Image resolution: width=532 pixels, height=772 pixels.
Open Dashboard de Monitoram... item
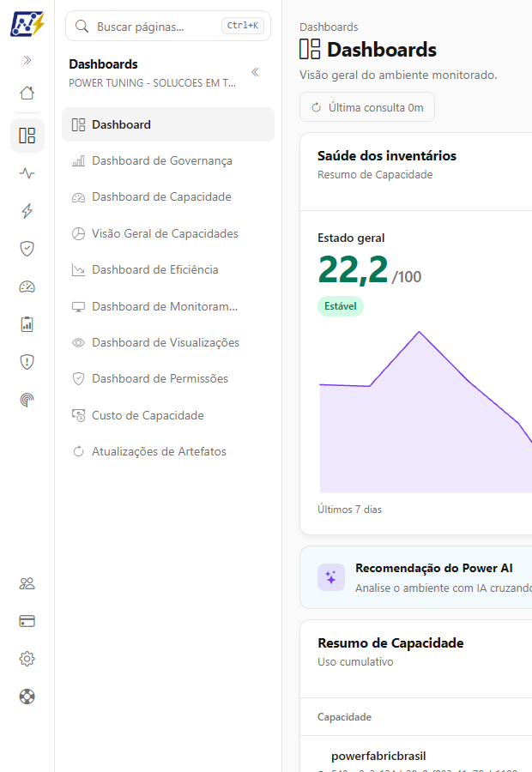168,306
